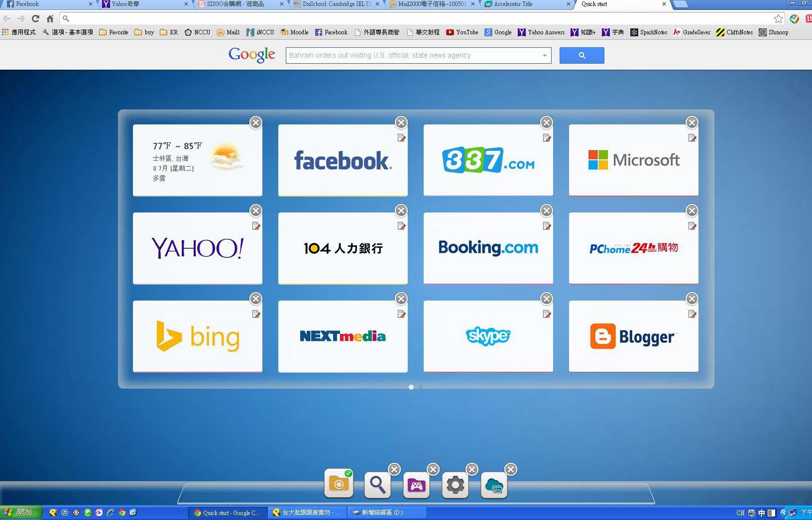This screenshot has height=520, width=812.
Task: Remove the 337.com tile with its X
Action: tap(547, 122)
